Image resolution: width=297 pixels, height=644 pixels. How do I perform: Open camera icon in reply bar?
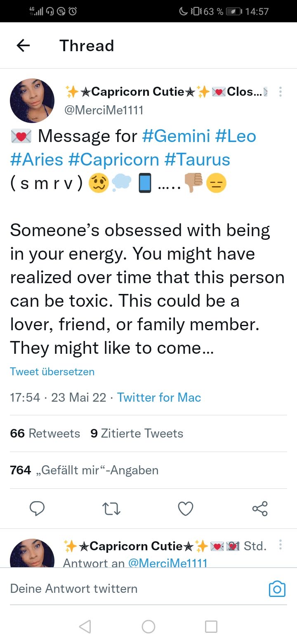[277, 589]
